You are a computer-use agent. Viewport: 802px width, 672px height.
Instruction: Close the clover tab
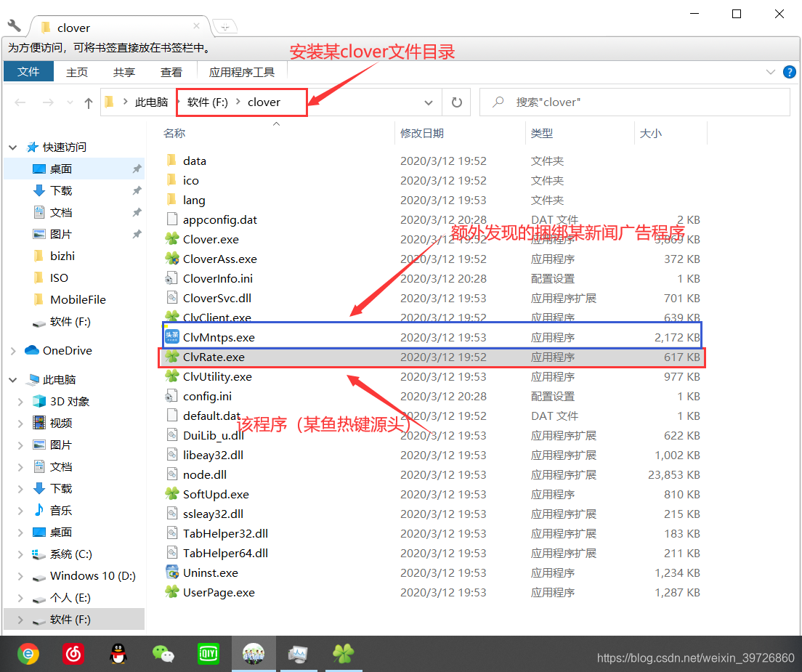pyautogui.click(x=196, y=25)
